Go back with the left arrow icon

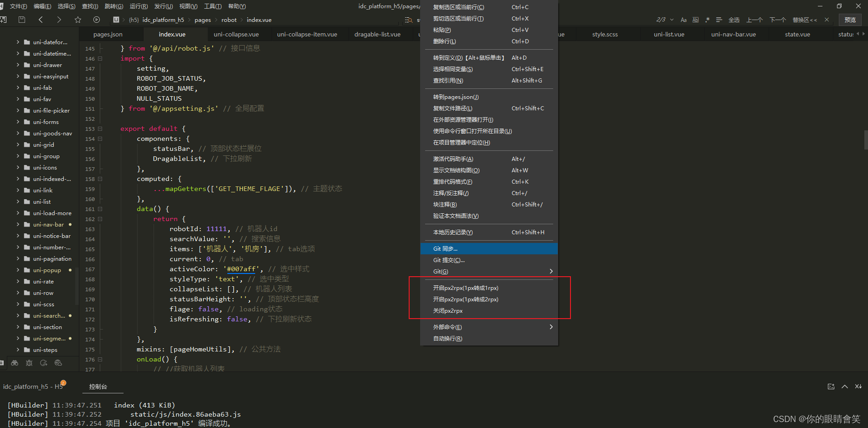point(41,20)
